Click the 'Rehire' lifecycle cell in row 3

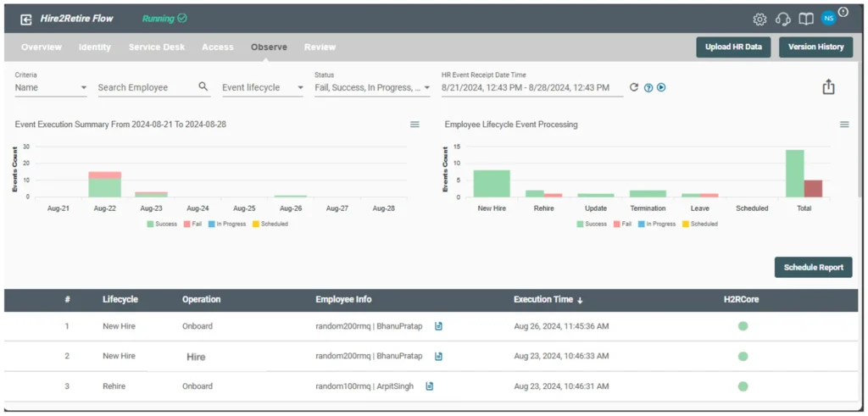coord(114,386)
